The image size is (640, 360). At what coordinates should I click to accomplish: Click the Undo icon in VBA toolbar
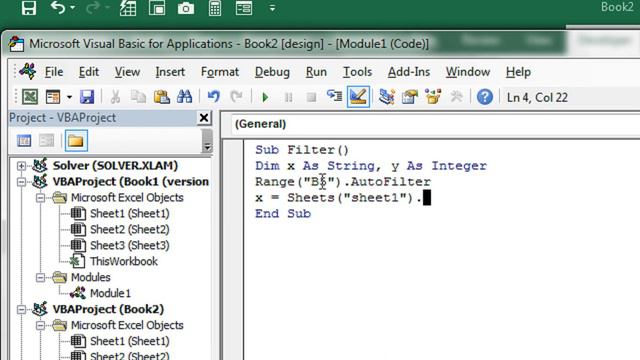[x=213, y=97]
